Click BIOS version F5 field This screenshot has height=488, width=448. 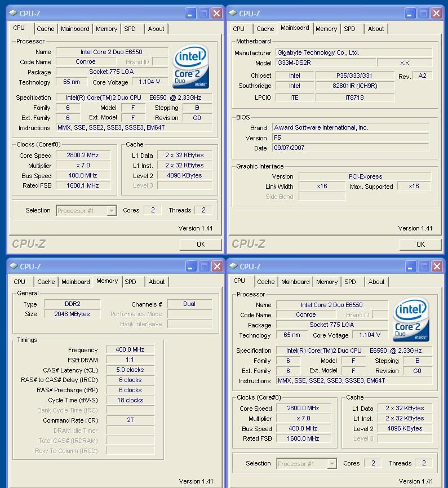[351, 138]
